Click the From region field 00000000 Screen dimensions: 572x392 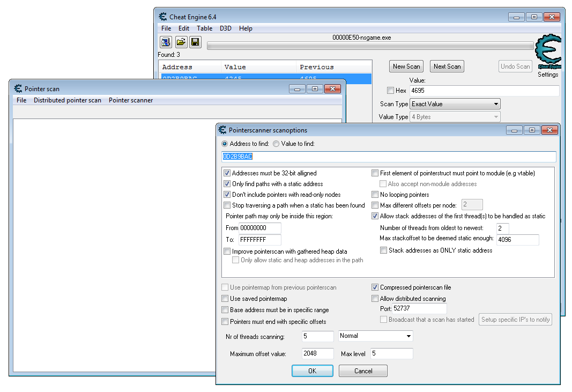point(260,228)
